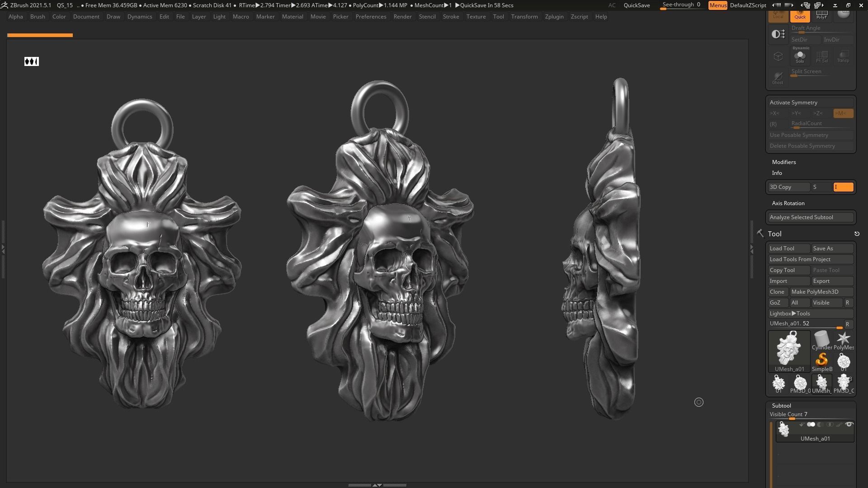Select the SimpleBrush tool icon
This screenshot has height=488, width=868.
tap(821, 362)
